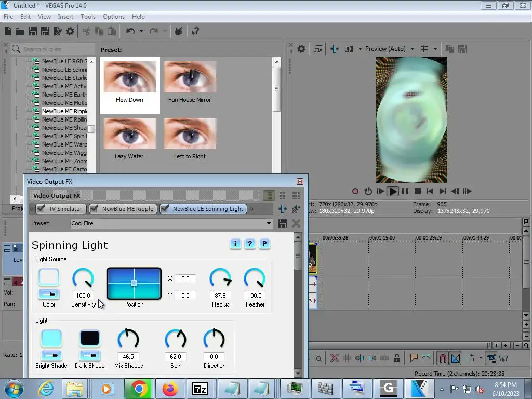Open the Preset dropdown showing Cool Fire
The height and width of the screenshot is (399, 532).
point(171,223)
